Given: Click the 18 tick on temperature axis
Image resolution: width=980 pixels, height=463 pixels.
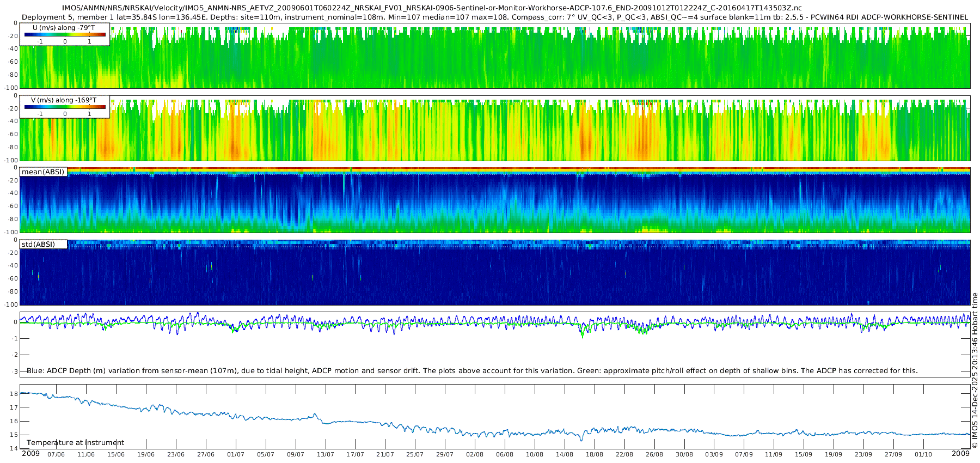Looking at the screenshot, I should coord(14,393).
